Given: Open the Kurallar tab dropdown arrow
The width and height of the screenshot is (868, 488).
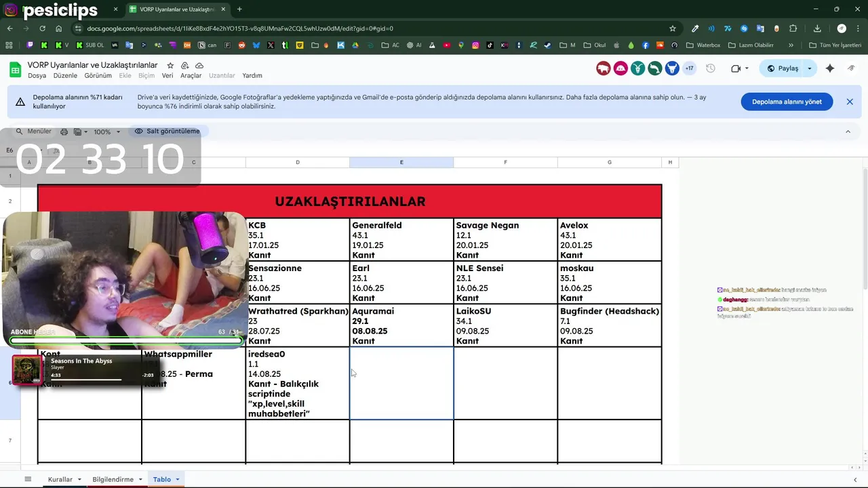Looking at the screenshot, I should tap(79, 479).
